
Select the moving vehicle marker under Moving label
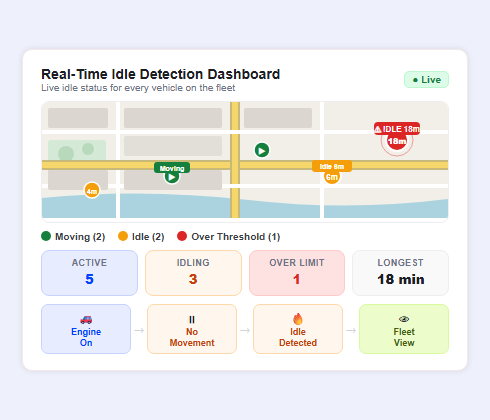(172, 177)
